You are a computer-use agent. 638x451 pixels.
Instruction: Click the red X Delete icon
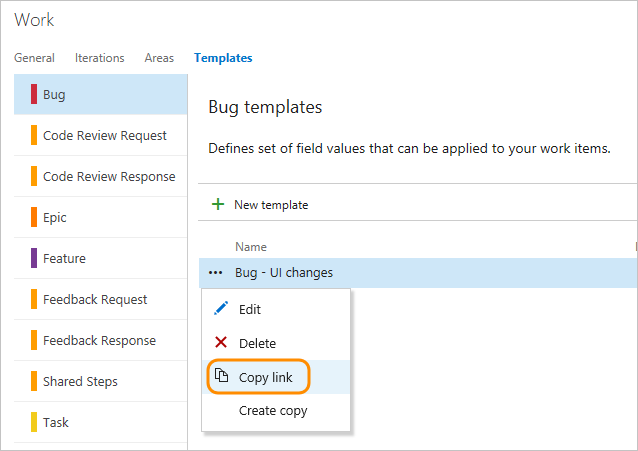pyautogui.click(x=221, y=342)
